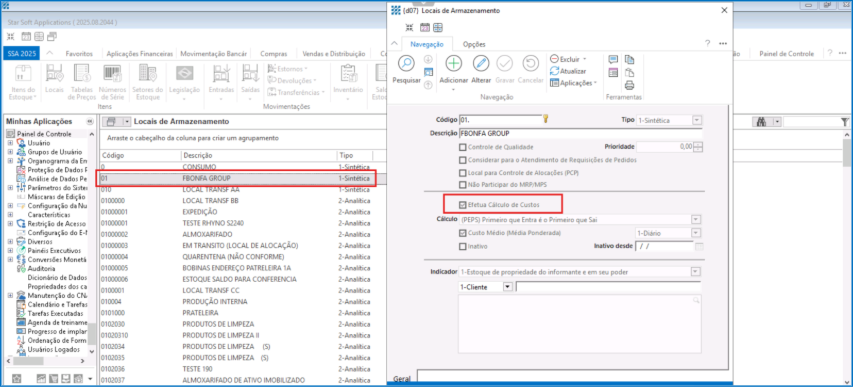Image resolution: width=853 pixels, height=387 pixels.
Task: Click the Excluir red minus icon
Action: click(554, 59)
